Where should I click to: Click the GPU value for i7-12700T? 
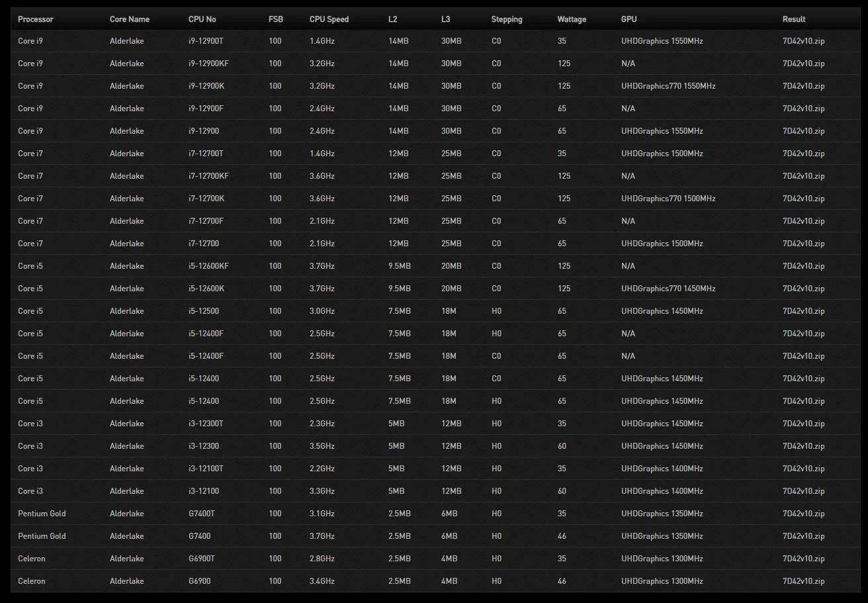tap(662, 154)
